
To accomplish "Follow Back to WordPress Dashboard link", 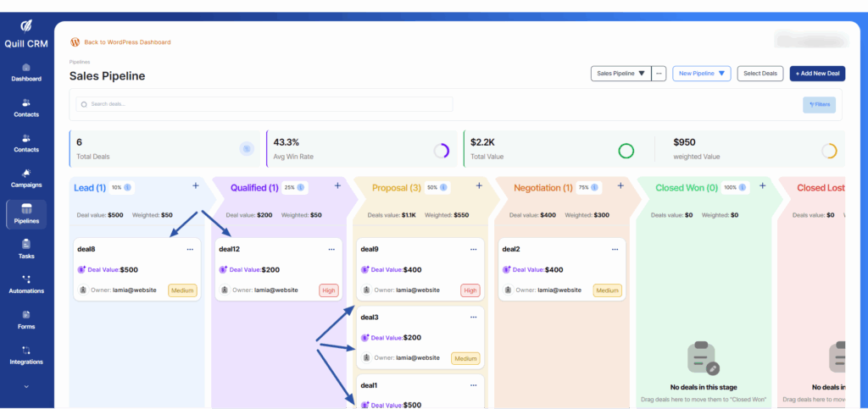I will point(126,41).
